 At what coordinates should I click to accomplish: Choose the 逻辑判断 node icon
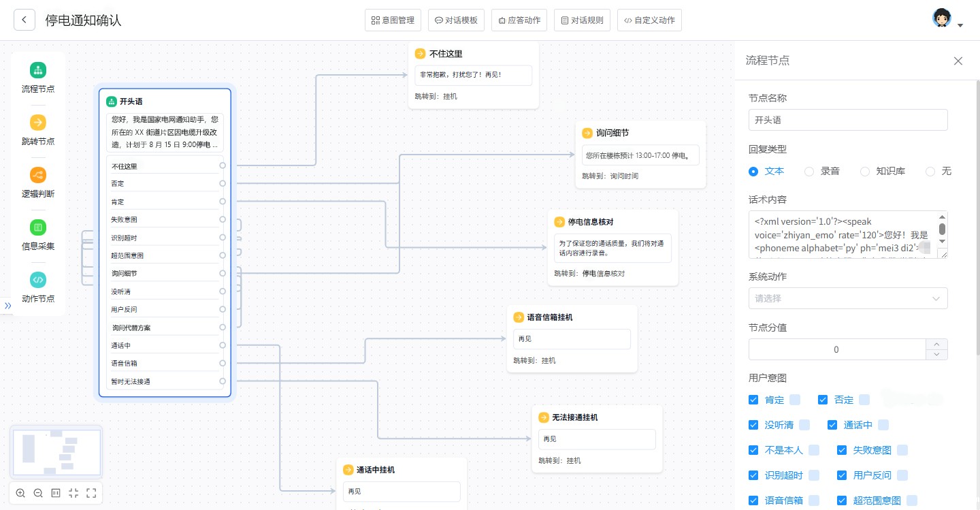(x=38, y=175)
